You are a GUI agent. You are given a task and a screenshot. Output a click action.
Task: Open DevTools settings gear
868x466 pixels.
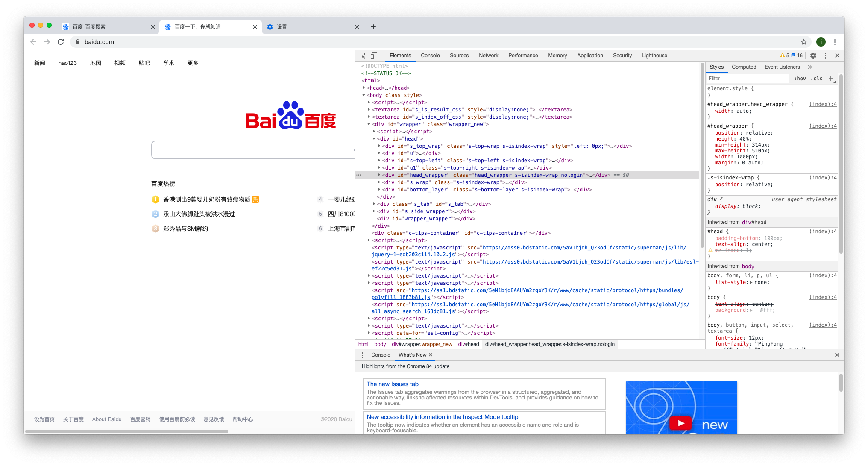(x=813, y=56)
